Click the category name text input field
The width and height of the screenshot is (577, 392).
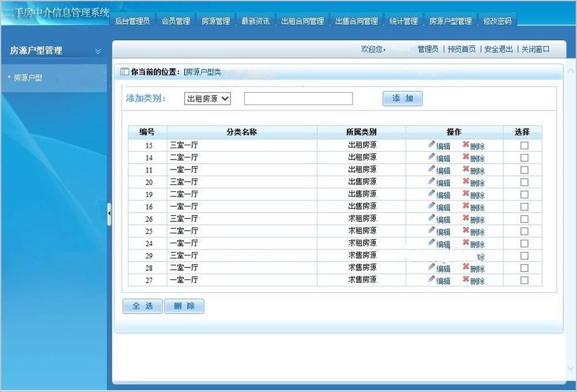point(298,99)
